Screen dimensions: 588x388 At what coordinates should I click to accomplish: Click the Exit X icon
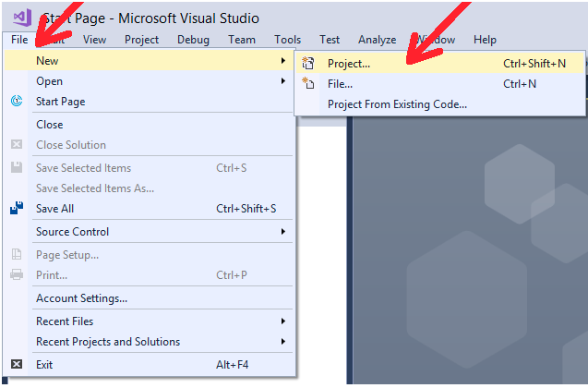17,364
